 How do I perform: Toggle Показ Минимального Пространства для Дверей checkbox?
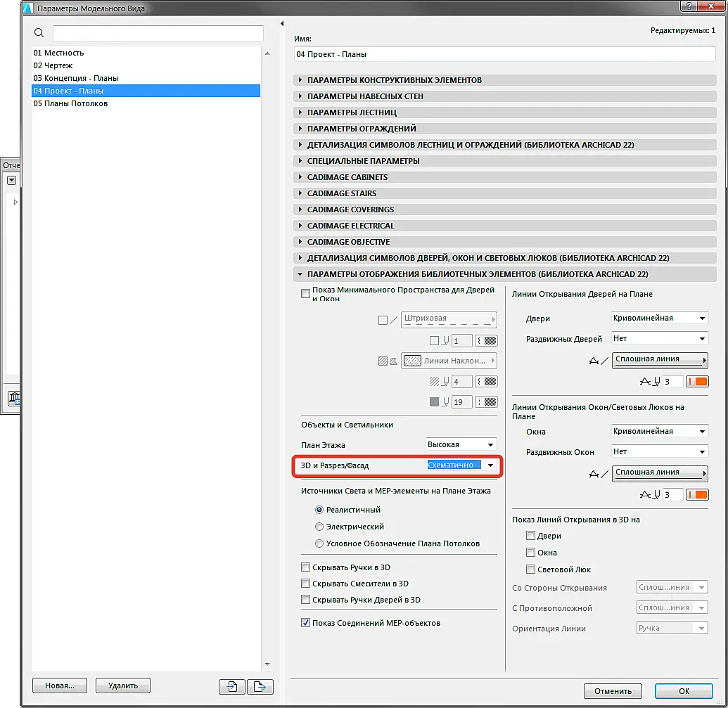point(305,293)
